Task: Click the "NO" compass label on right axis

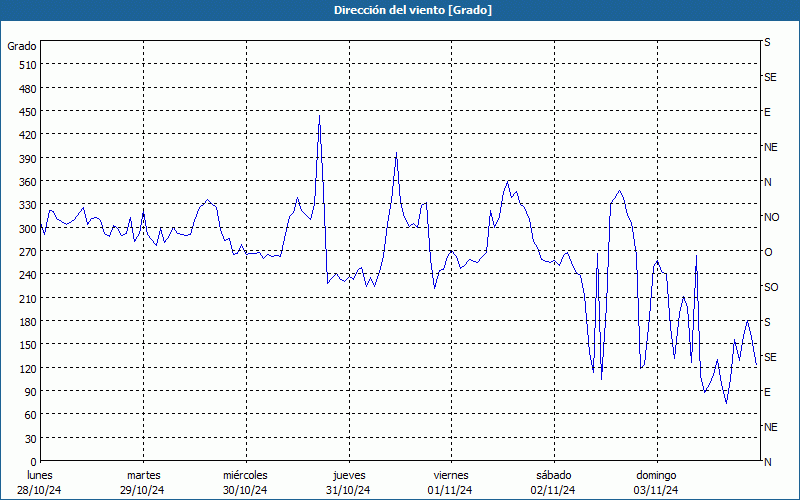Action: [771, 217]
